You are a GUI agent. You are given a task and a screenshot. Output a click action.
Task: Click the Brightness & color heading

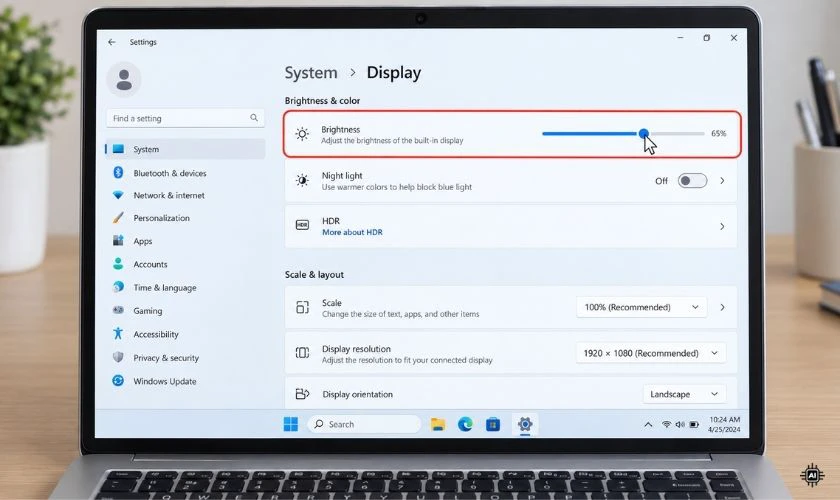tap(322, 101)
